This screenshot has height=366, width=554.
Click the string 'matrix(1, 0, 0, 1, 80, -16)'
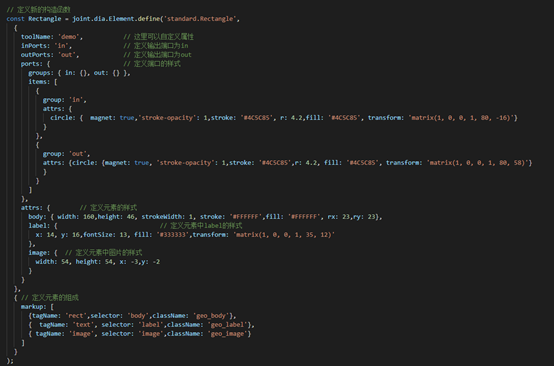point(461,118)
